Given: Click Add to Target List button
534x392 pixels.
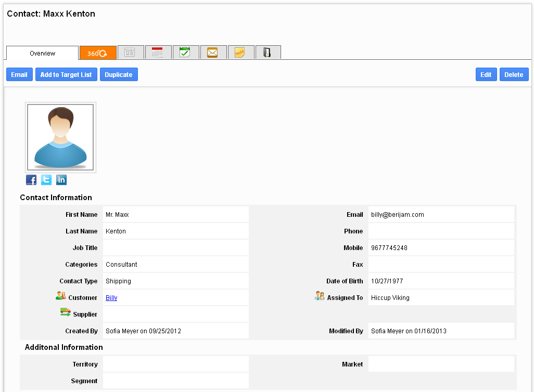Looking at the screenshot, I should (x=66, y=75).
